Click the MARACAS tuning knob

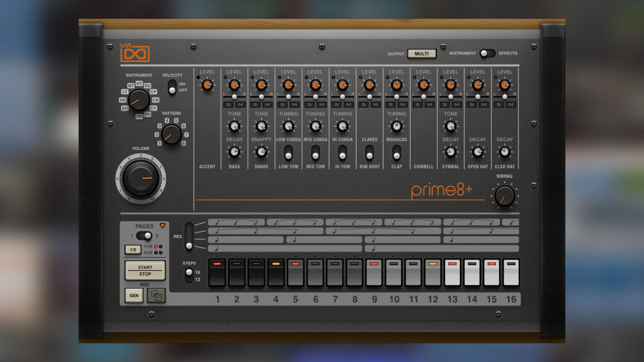click(x=396, y=126)
